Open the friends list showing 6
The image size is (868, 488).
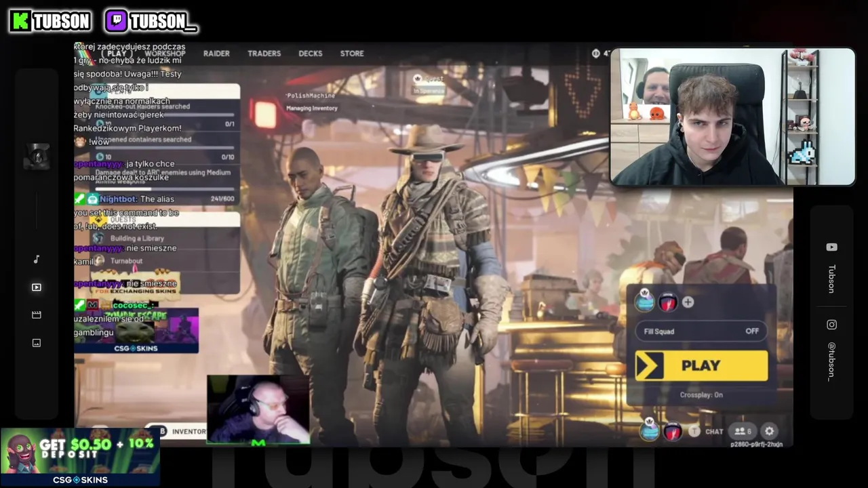click(743, 431)
